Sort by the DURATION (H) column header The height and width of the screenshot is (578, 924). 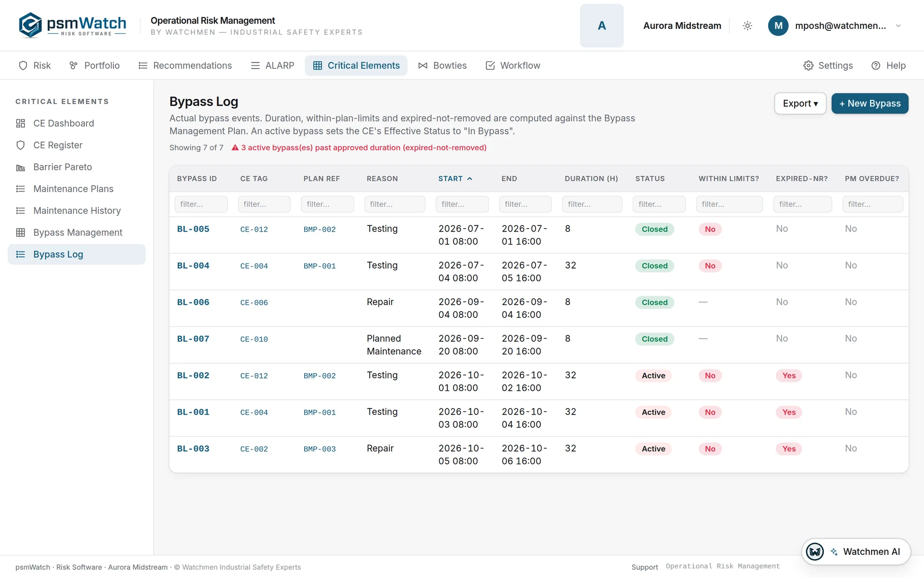pyautogui.click(x=591, y=179)
